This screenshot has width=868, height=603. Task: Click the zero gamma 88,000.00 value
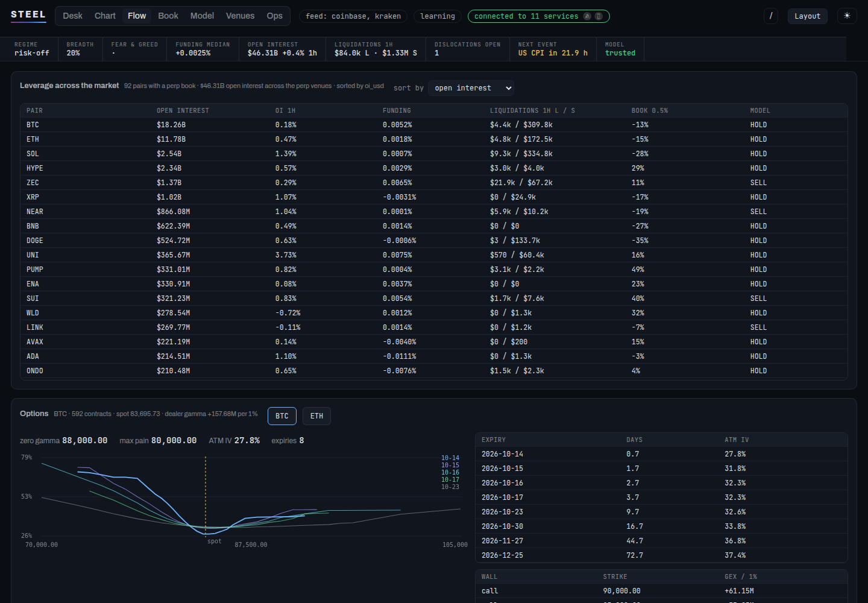[x=85, y=441]
